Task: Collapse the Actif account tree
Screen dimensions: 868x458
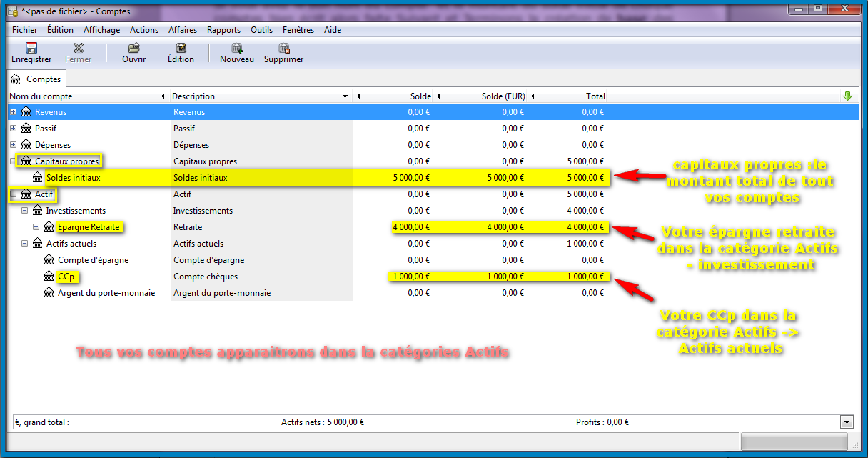Action: tap(13, 194)
